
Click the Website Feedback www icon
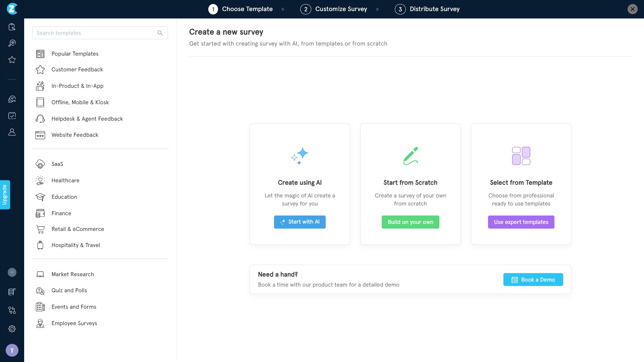(40, 135)
